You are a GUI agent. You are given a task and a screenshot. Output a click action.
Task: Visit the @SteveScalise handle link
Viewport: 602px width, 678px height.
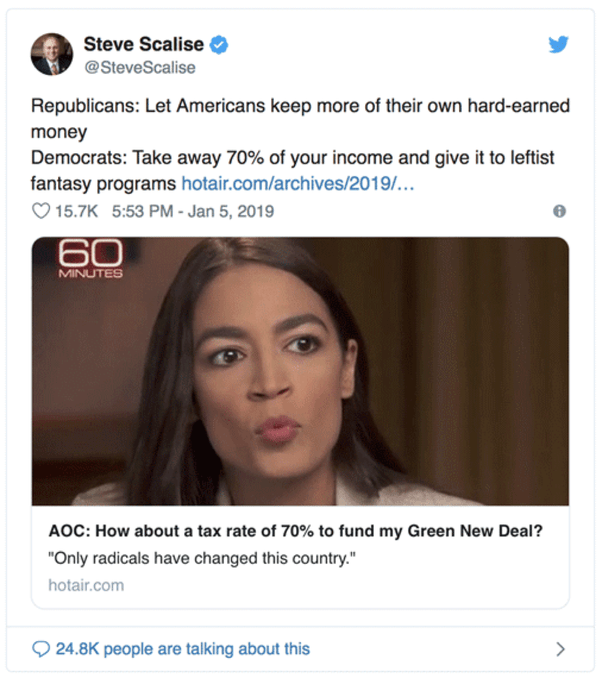pyautogui.click(x=140, y=68)
